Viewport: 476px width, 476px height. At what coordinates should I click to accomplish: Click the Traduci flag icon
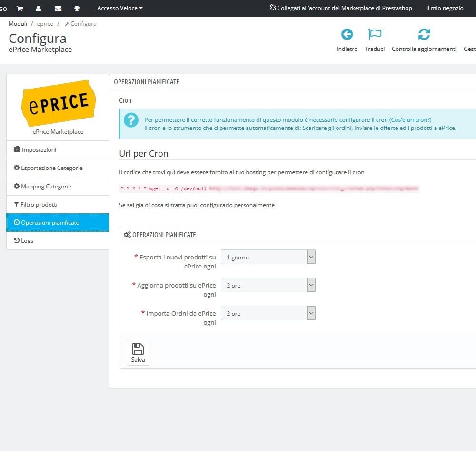click(375, 34)
